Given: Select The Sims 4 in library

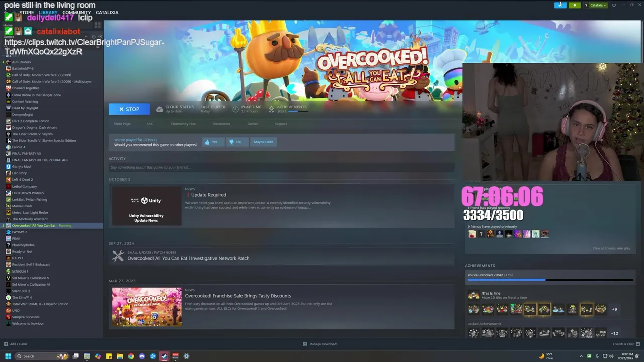Looking at the screenshot, I should [x=22, y=297].
